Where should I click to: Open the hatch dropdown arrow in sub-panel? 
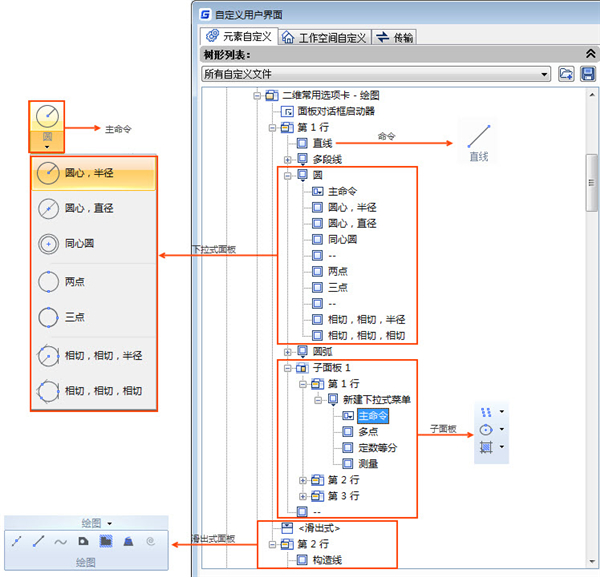click(502, 447)
